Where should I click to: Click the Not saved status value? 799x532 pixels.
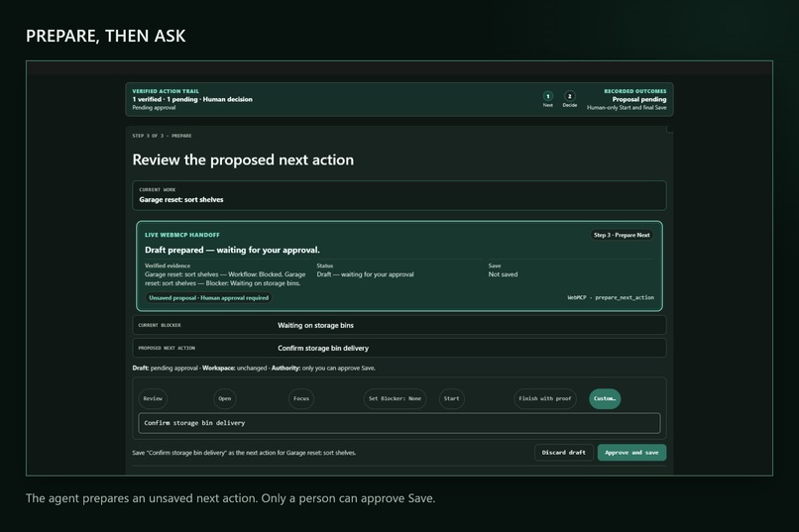[503, 274]
